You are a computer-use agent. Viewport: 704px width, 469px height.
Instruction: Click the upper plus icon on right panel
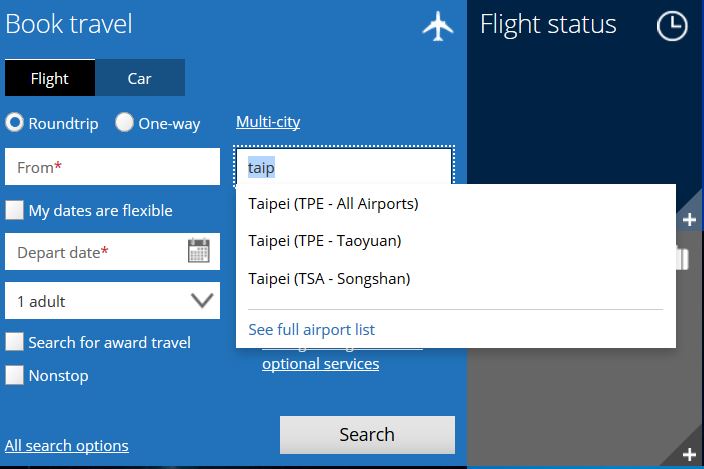(689, 219)
